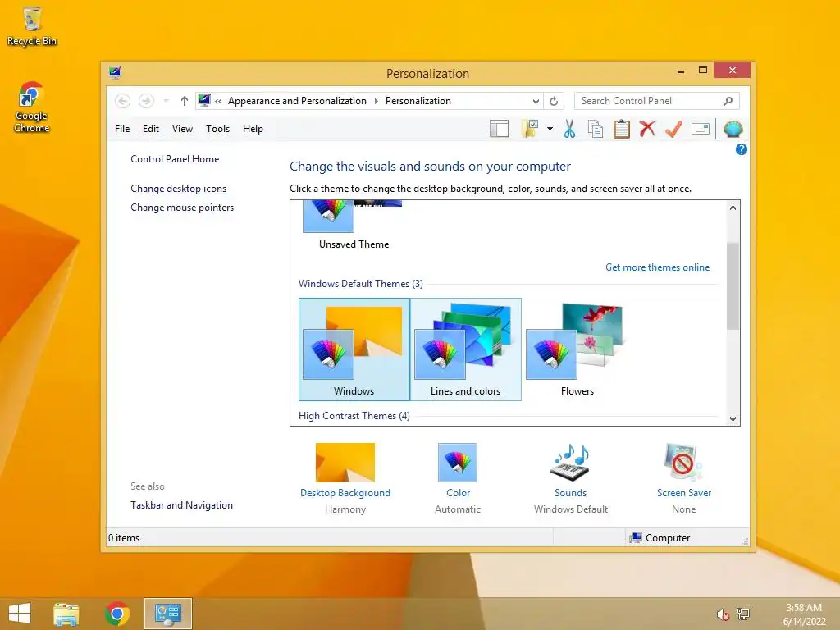Open the Help menu
This screenshot has width=840, height=630.
(x=253, y=129)
